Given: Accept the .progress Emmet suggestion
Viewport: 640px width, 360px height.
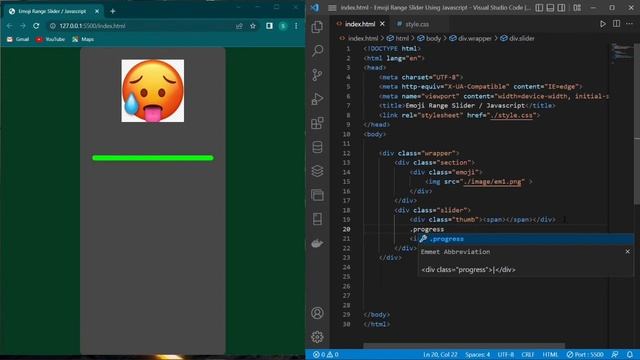Looking at the screenshot, I should pyautogui.click(x=526, y=239).
